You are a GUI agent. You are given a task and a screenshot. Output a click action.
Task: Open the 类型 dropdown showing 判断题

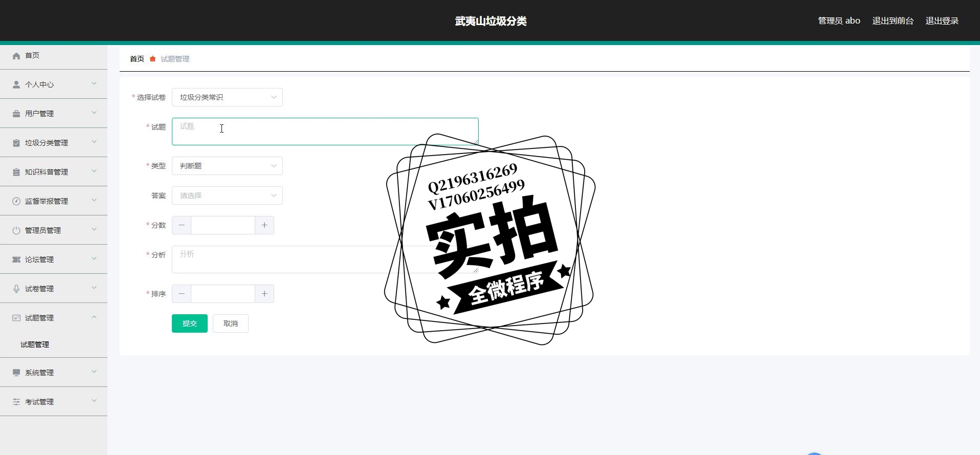[x=227, y=166]
